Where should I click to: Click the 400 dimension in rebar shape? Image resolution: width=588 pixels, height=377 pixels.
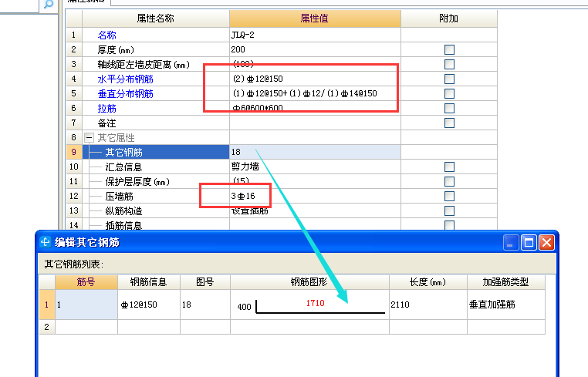244,307
